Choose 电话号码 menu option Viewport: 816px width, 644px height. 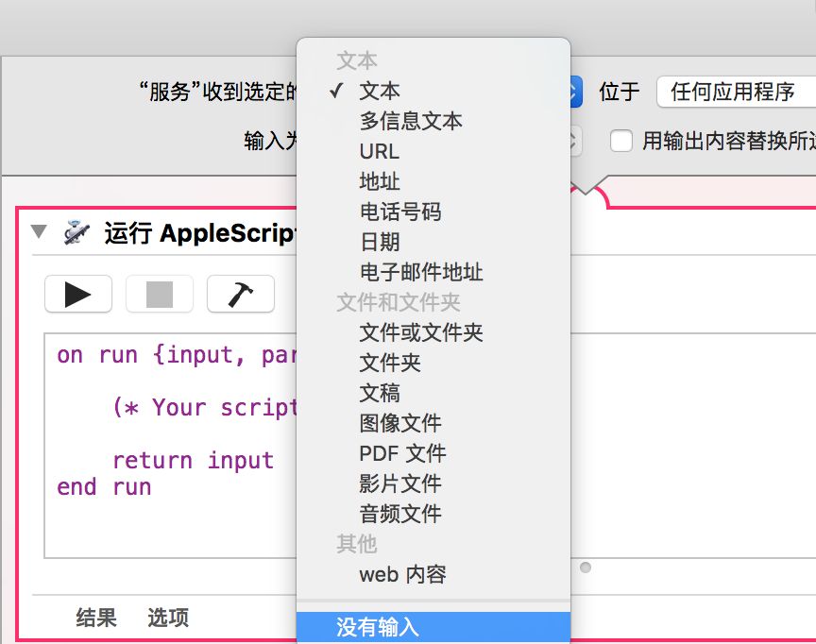[433, 212]
